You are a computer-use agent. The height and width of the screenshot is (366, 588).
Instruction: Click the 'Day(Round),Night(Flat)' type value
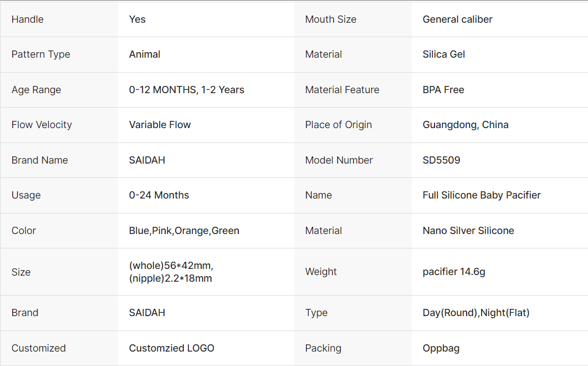point(476,313)
